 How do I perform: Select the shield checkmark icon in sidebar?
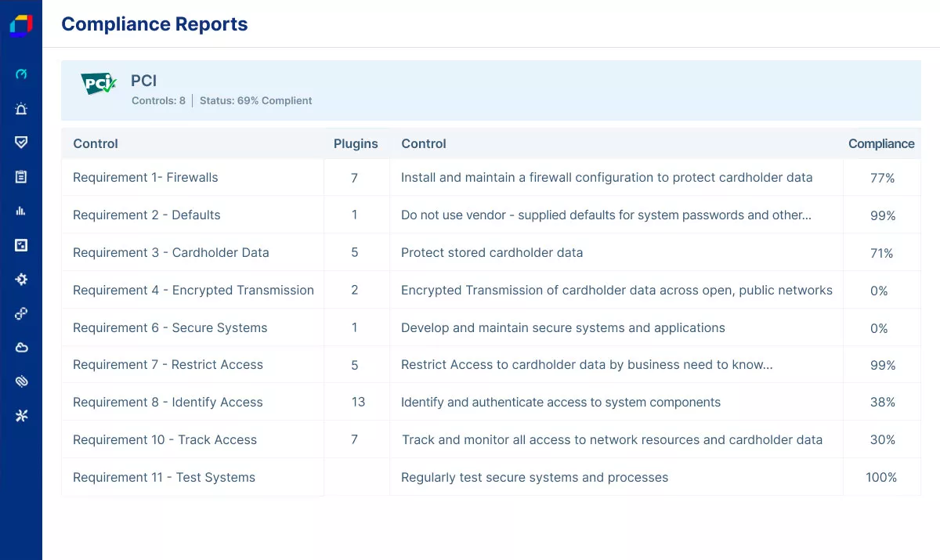coord(21,143)
